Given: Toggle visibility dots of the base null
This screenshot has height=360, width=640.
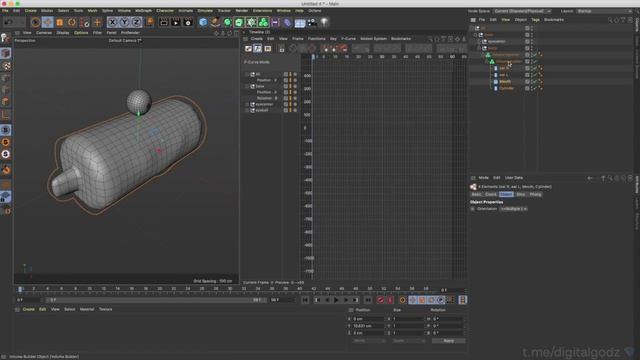Looking at the screenshot, I should pyautogui.click(x=531, y=35).
